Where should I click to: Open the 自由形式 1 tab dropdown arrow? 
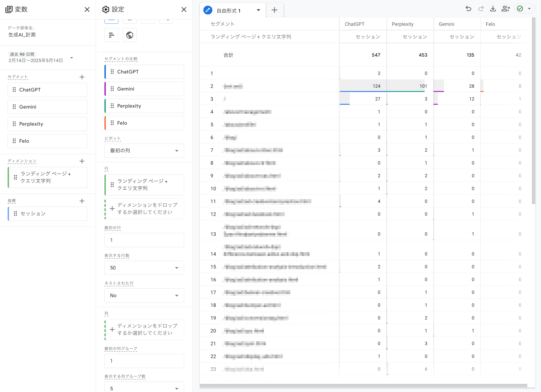pyautogui.click(x=258, y=10)
